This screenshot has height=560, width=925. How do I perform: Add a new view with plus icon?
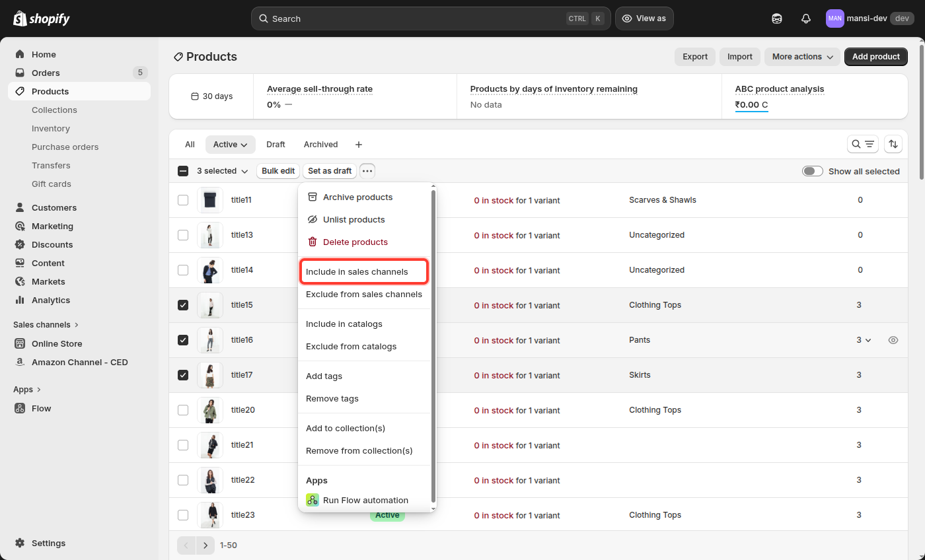point(359,145)
